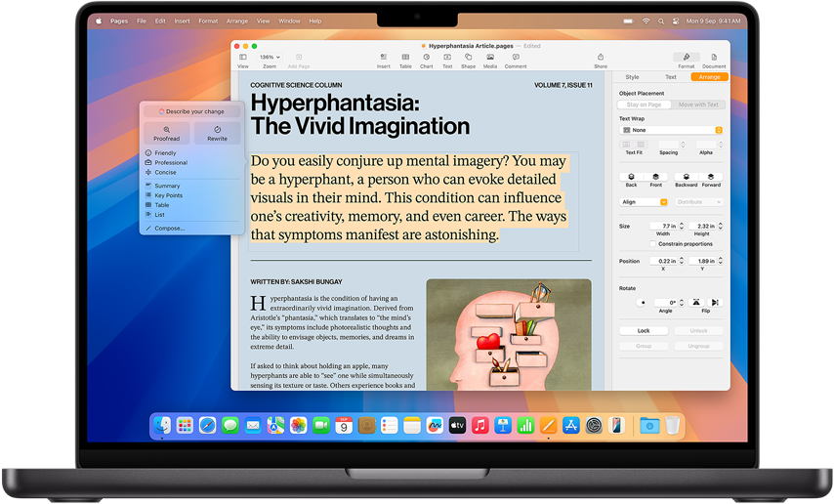Click the Lock button
Viewport: 834px width, 504px height.
[x=644, y=331]
